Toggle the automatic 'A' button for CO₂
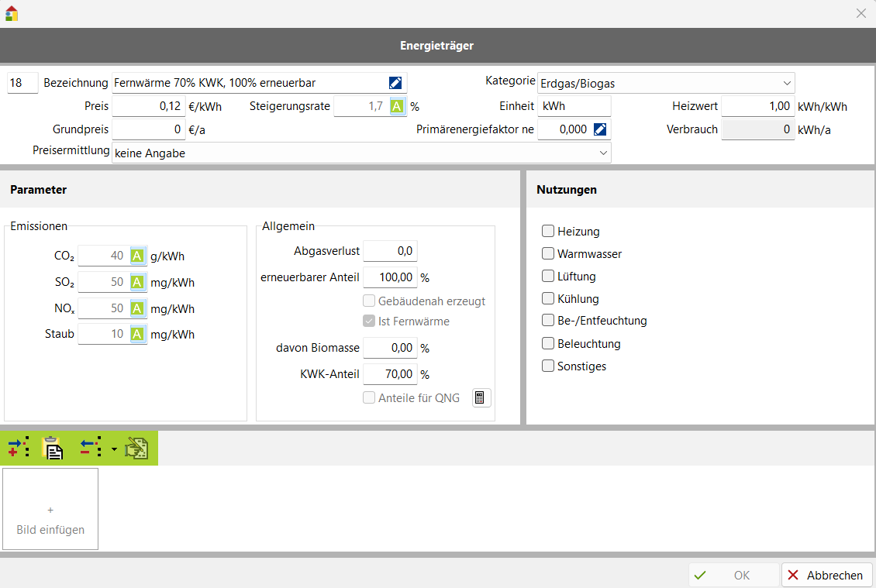The width and height of the screenshot is (876, 588). tap(137, 256)
